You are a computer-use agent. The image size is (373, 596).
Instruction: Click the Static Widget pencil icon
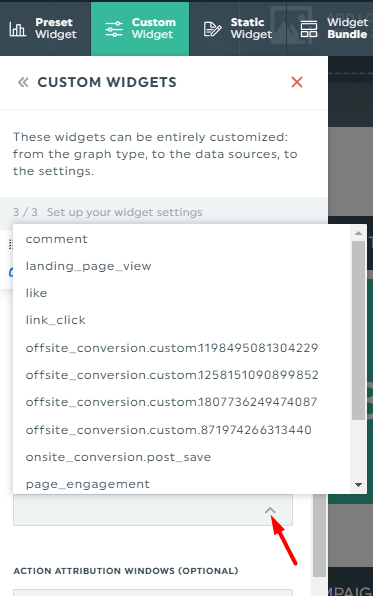click(212, 29)
